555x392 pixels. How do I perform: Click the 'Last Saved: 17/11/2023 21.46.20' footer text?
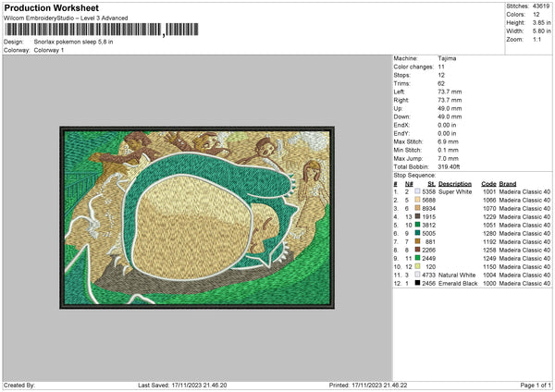182,385
